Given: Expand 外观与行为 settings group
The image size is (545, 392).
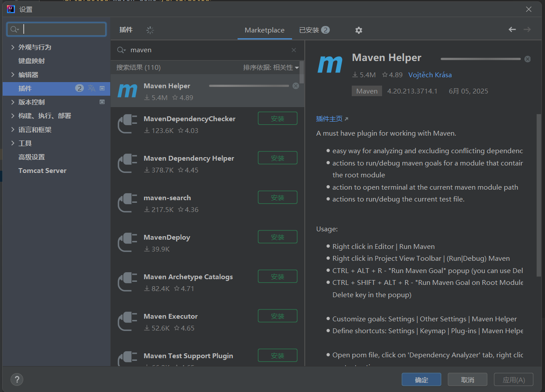Looking at the screenshot, I should tap(13, 47).
